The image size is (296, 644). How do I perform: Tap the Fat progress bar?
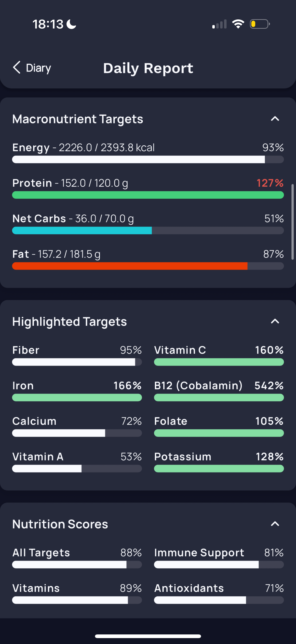point(148,266)
